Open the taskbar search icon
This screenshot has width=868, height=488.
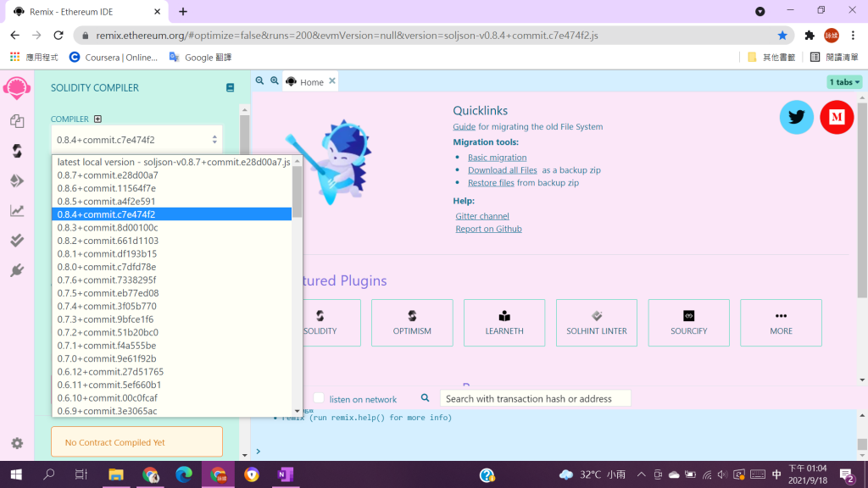click(x=48, y=474)
